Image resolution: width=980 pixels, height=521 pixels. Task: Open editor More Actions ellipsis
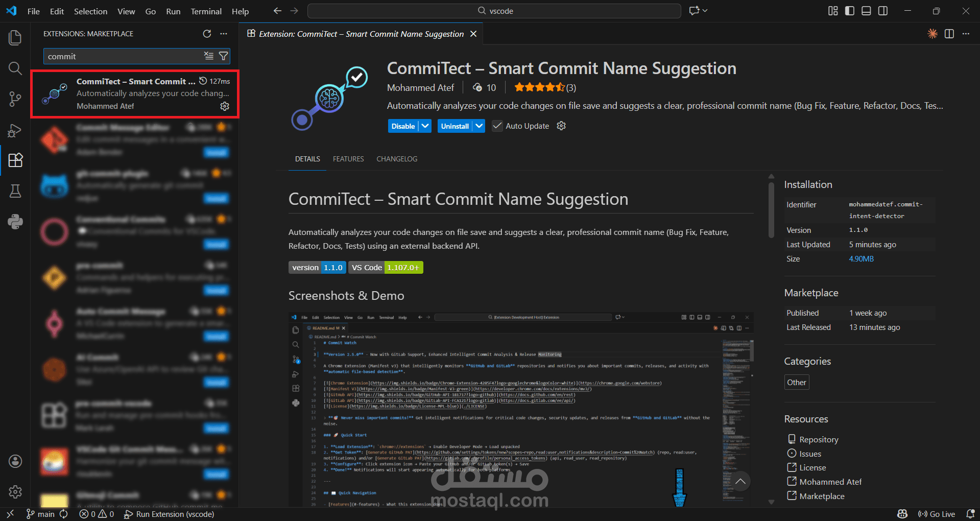(966, 34)
